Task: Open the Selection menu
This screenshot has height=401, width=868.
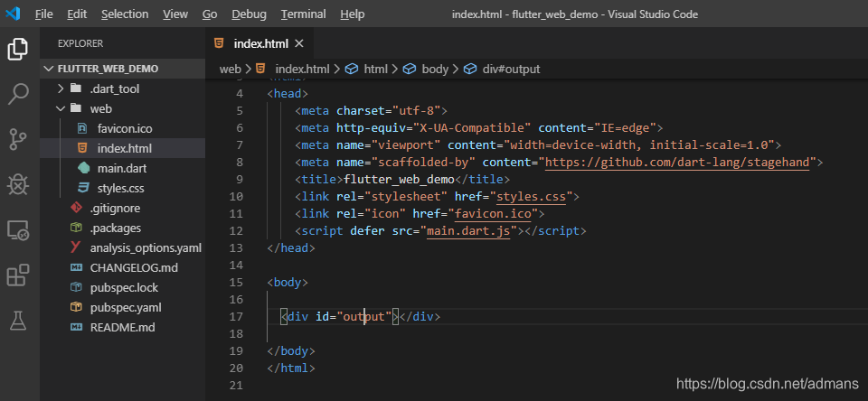Action: point(125,14)
